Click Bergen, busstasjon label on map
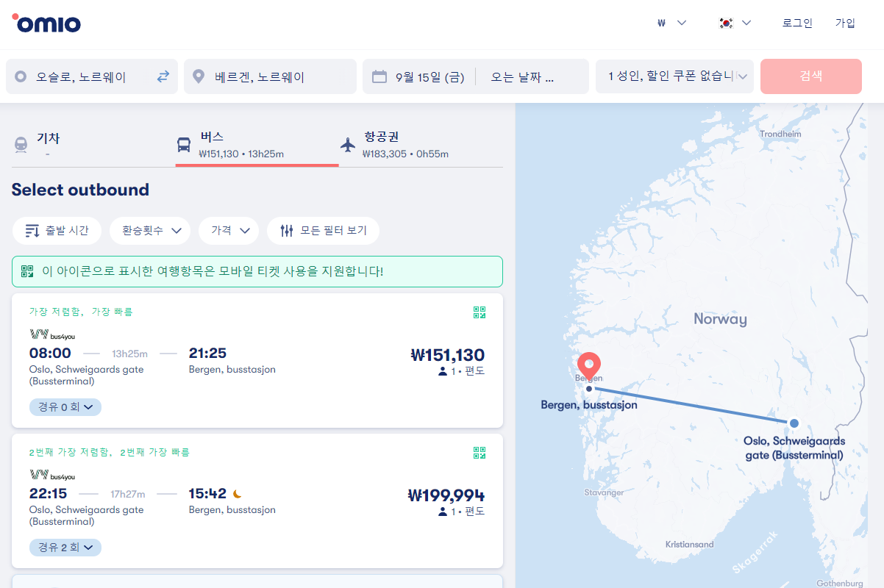This screenshot has width=884, height=588. (x=589, y=405)
